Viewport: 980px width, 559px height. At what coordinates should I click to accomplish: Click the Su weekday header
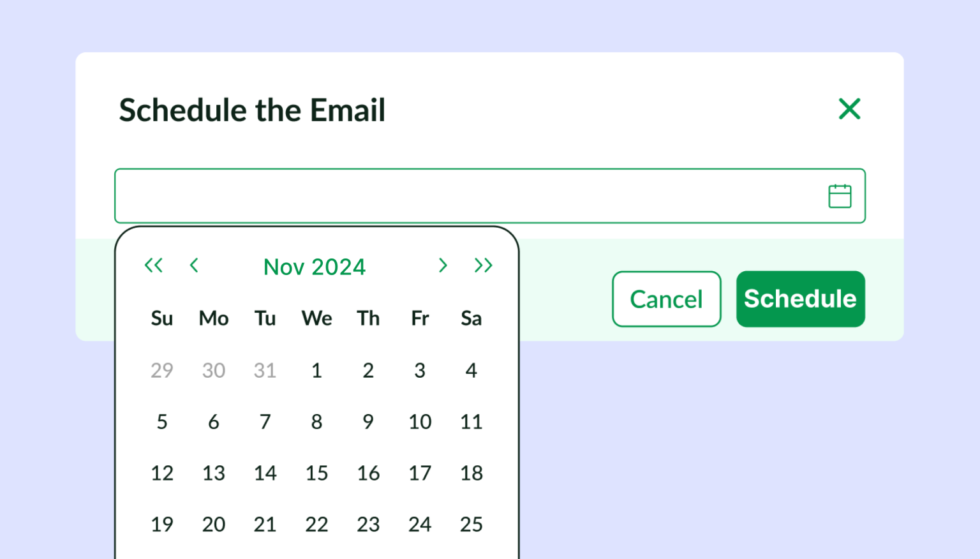click(x=162, y=318)
